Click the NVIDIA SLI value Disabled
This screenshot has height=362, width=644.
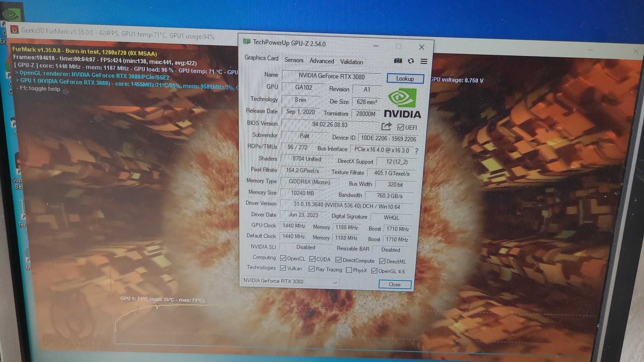coord(306,247)
